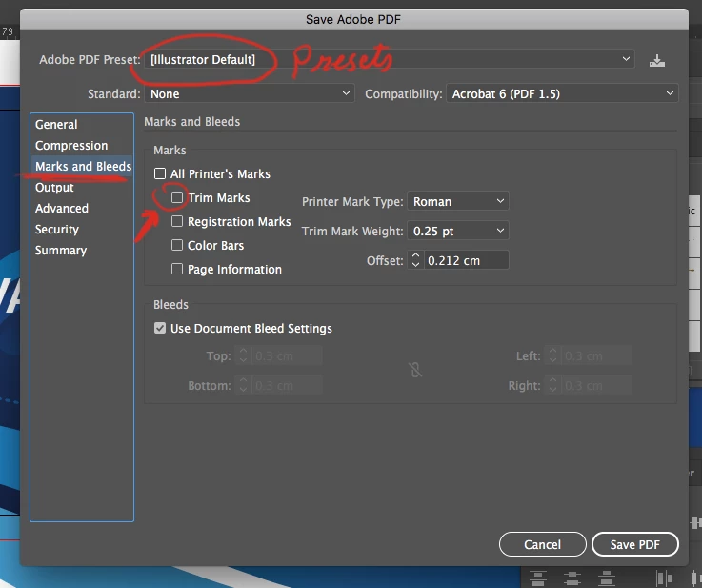Screen dimensions: 702x588
Task: Click the Top bleed stepper
Action: pos(243,355)
